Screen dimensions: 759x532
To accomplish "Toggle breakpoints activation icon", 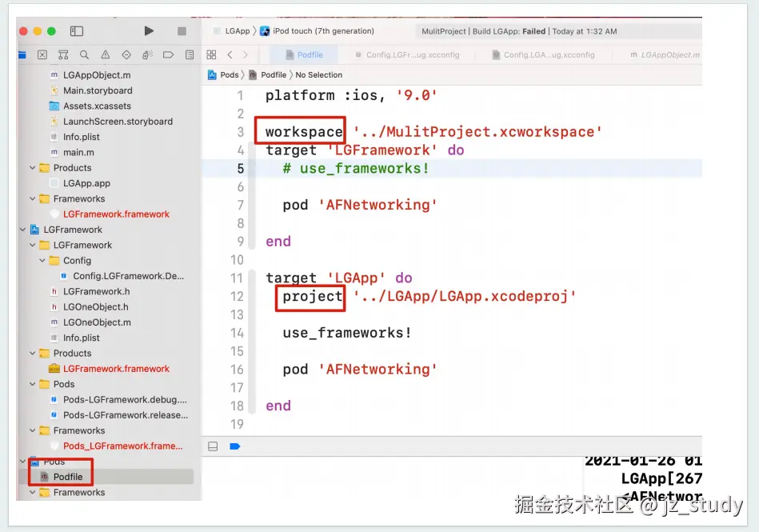I will pos(235,446).
